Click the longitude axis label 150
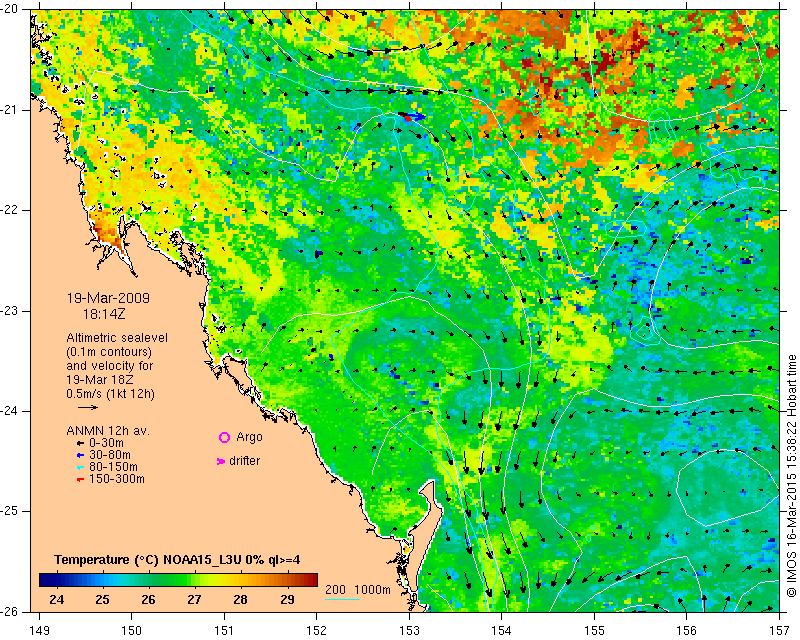The image size is (800, 640). click(x=131, y=631)
